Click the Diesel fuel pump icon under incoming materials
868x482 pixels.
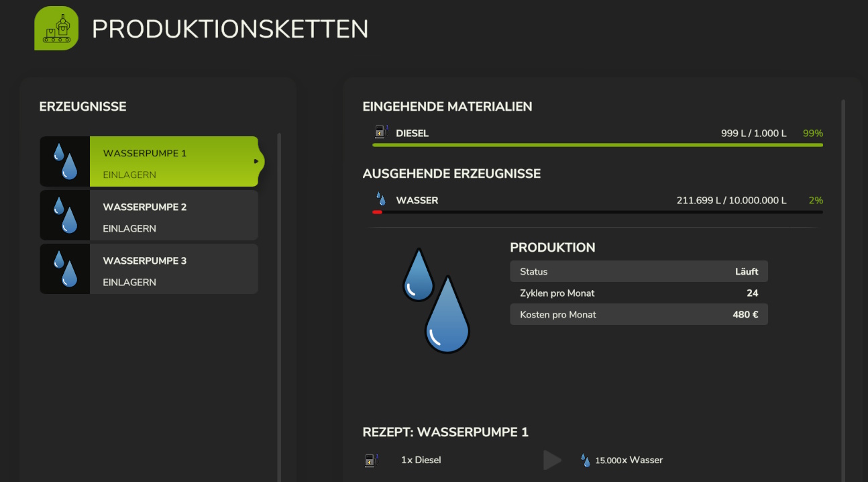[x=381, y=132]
